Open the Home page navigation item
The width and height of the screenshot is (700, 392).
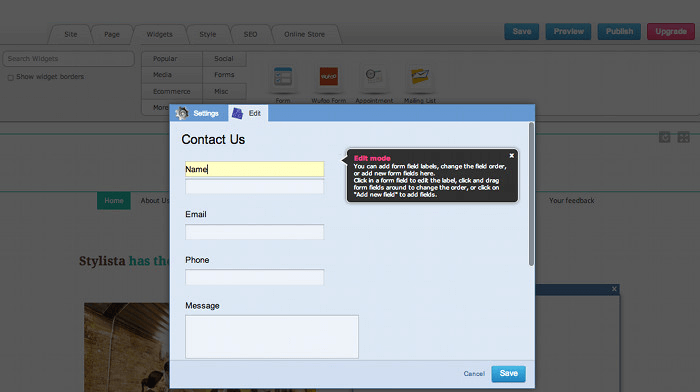[114, 200]
